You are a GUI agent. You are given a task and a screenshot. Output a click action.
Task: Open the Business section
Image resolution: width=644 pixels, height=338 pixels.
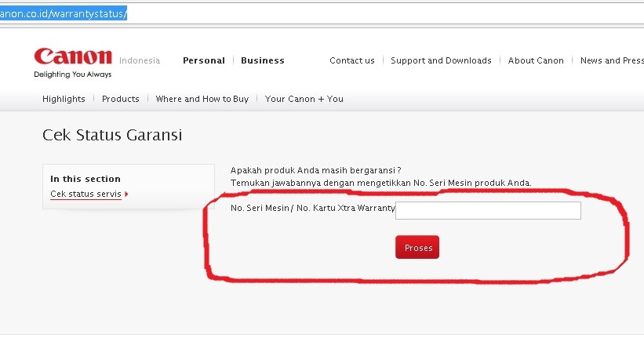click(263, 60)
